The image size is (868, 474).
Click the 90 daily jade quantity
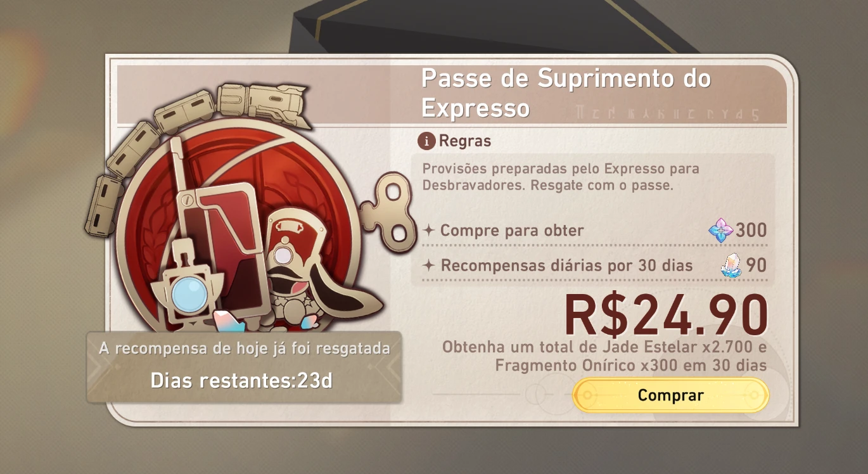[756, 266]
